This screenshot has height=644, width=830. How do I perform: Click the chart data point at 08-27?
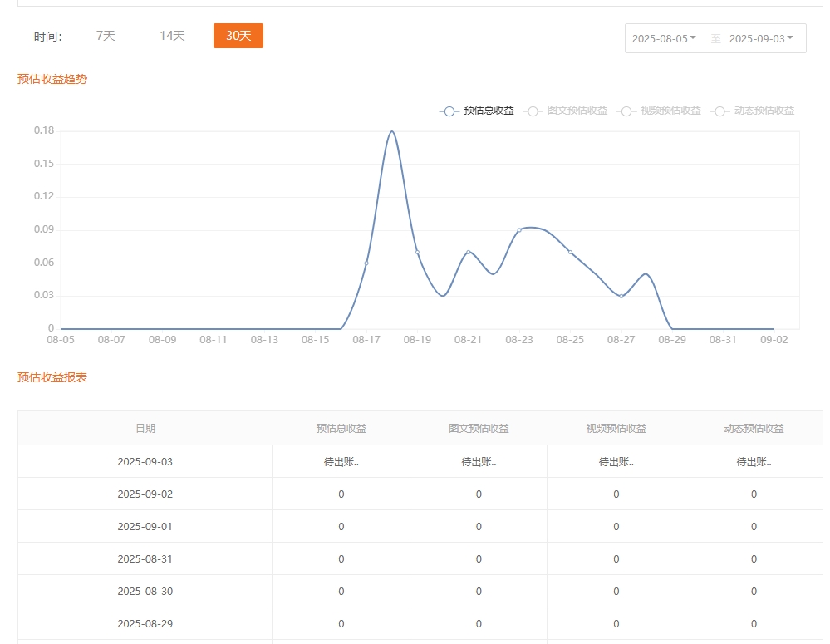tap(621, 296)
